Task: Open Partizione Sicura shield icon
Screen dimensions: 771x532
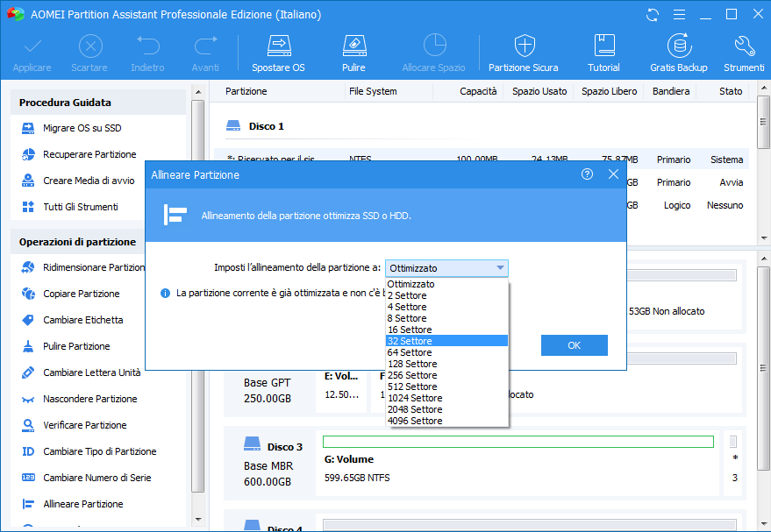Action: [524, 46]
